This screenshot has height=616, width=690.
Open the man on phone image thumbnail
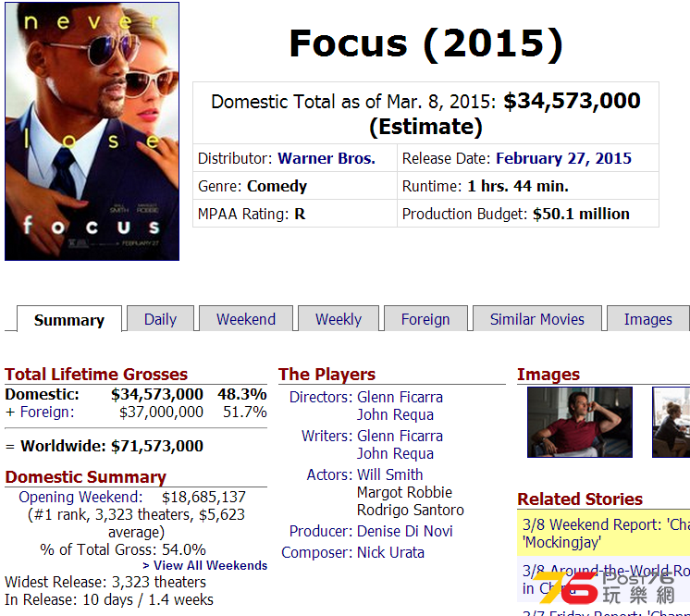(580, 422)
